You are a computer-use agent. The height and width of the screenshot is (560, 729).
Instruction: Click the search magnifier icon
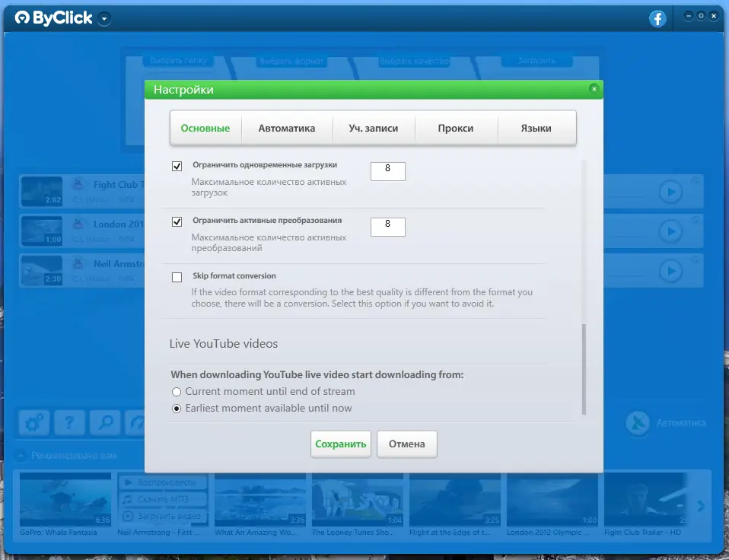(x=106, y=422)
